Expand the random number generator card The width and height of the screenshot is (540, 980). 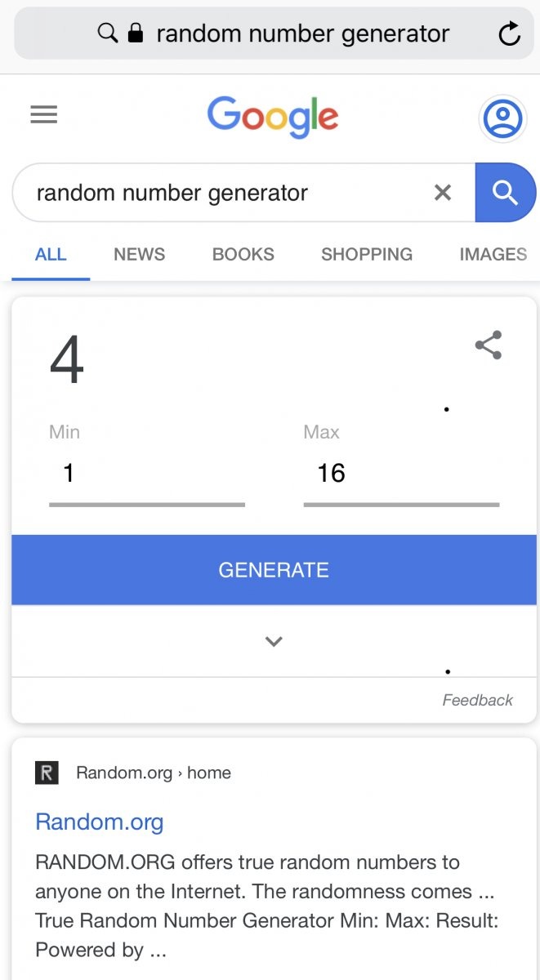point(274,641)
